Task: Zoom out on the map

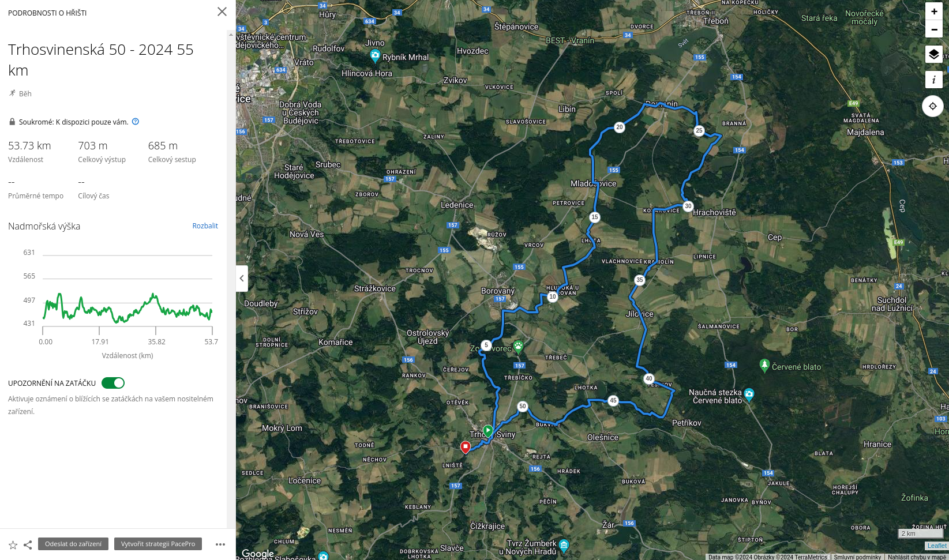Action: pyautogui.click(x=934, y=29)
